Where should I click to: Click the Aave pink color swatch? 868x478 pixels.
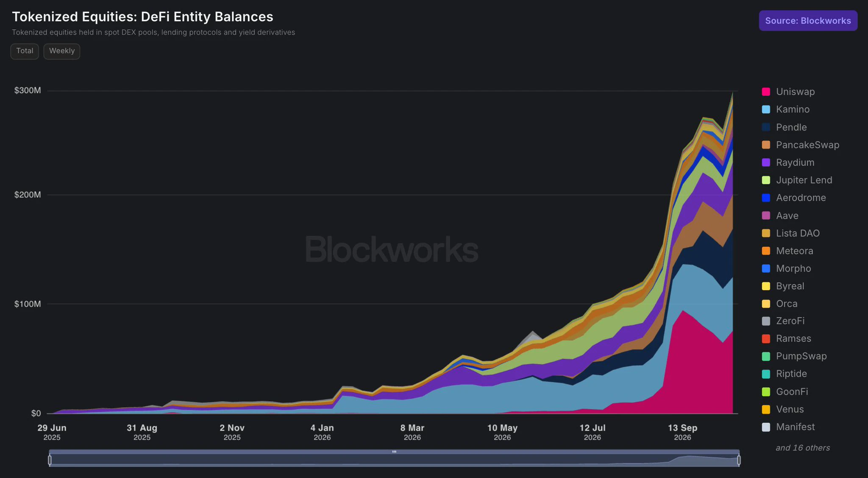click(766, 215)
